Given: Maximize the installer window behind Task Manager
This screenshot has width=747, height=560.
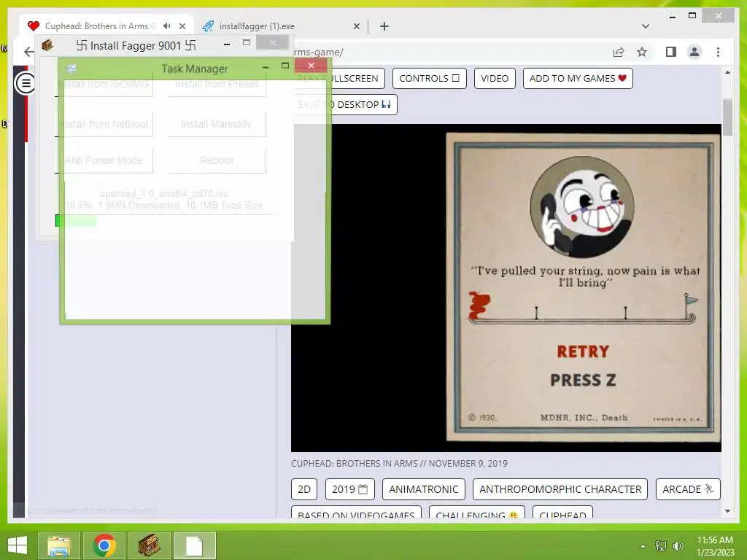Looking at the screenshot, I should click(247, 42).
